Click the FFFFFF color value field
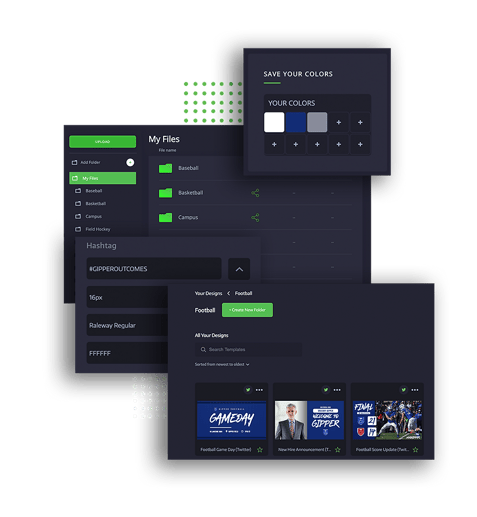Screen dimensions: 477x517 click(128, 353)
